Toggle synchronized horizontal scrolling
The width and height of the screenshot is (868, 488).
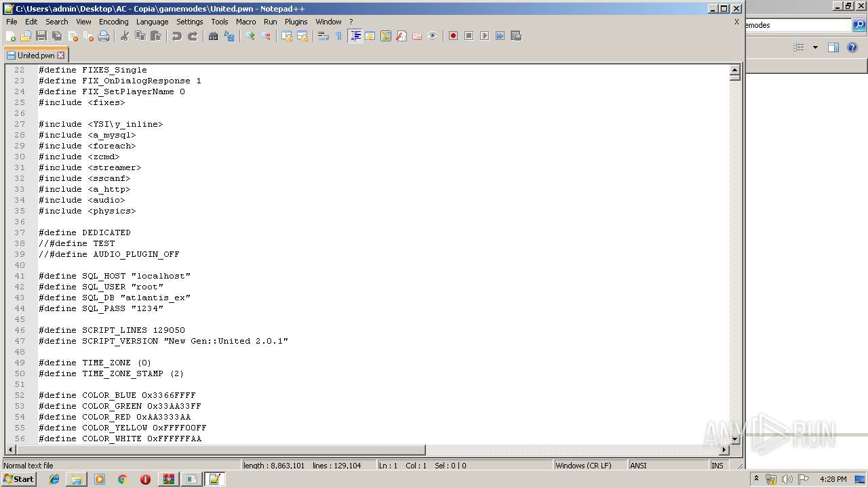[302, 36]
